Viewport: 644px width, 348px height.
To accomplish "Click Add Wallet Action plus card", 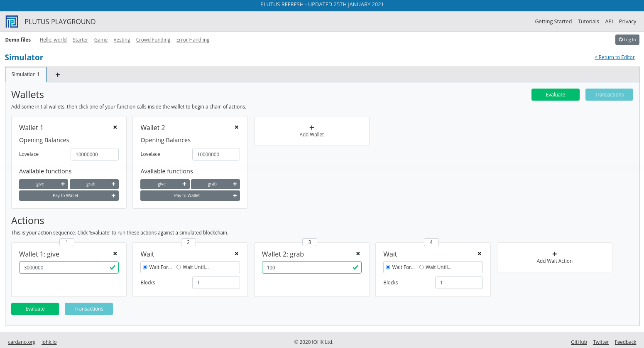I will (554, 257).
